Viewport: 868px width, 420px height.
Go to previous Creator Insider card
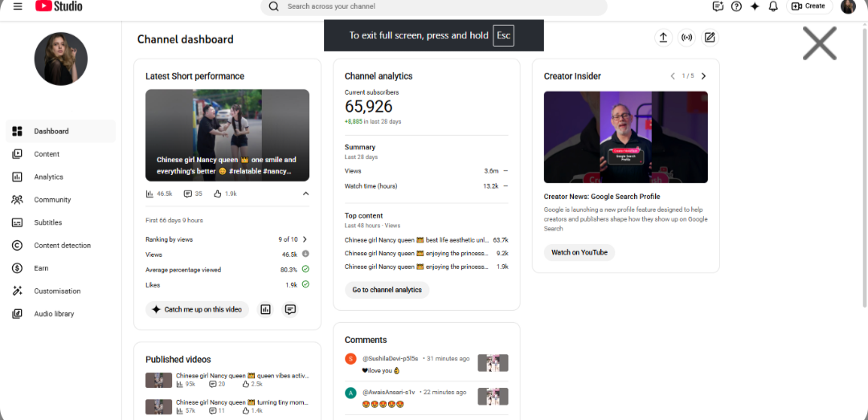click(673, 76)
